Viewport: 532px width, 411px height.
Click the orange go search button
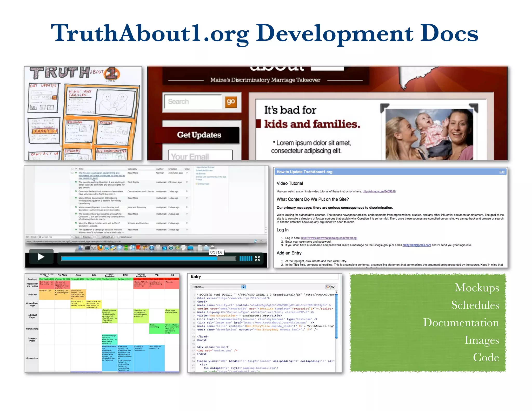(231, 102)
